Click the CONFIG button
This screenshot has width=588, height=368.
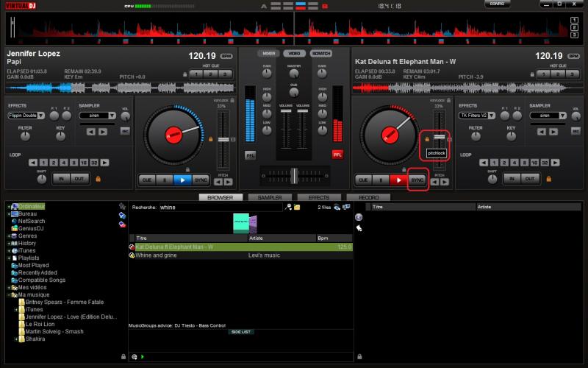coord(496,4)
